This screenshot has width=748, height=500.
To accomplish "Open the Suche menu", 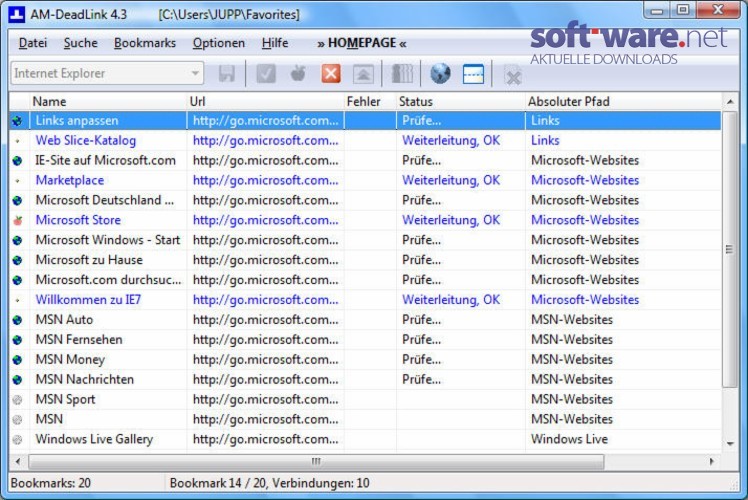I will point(81,43).
